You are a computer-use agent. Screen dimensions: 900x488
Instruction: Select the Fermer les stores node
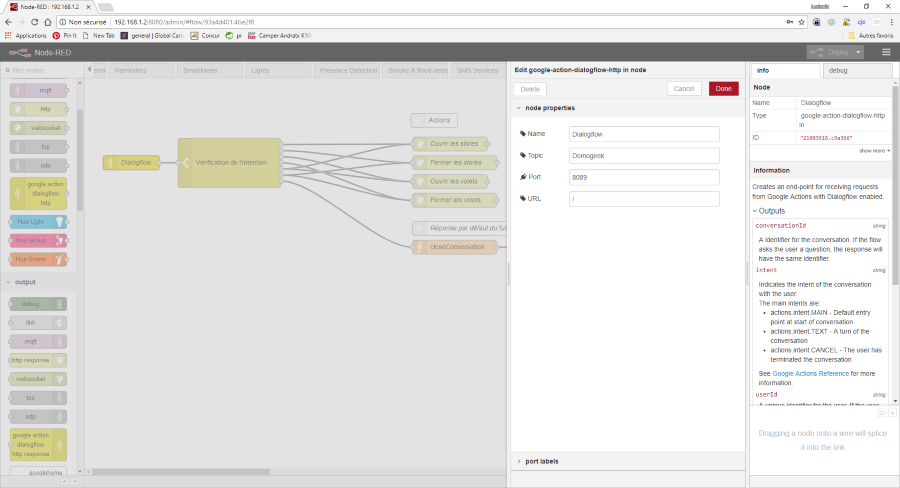455,162
